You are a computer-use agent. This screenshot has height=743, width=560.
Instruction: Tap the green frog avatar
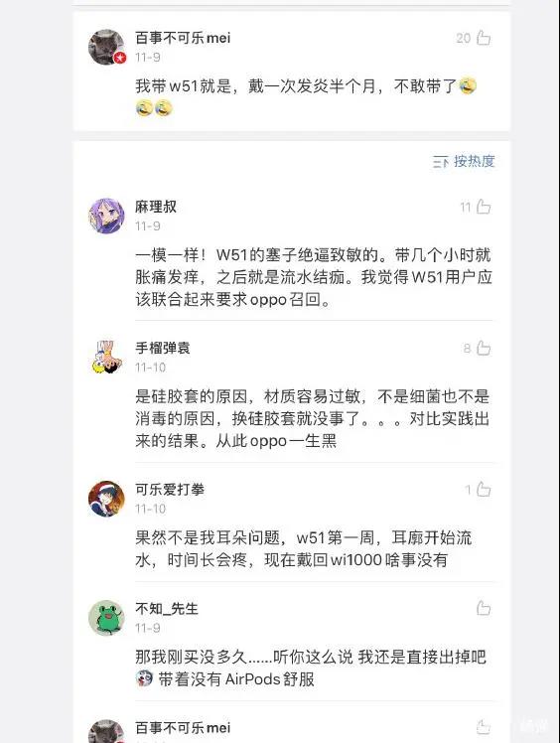106,618
